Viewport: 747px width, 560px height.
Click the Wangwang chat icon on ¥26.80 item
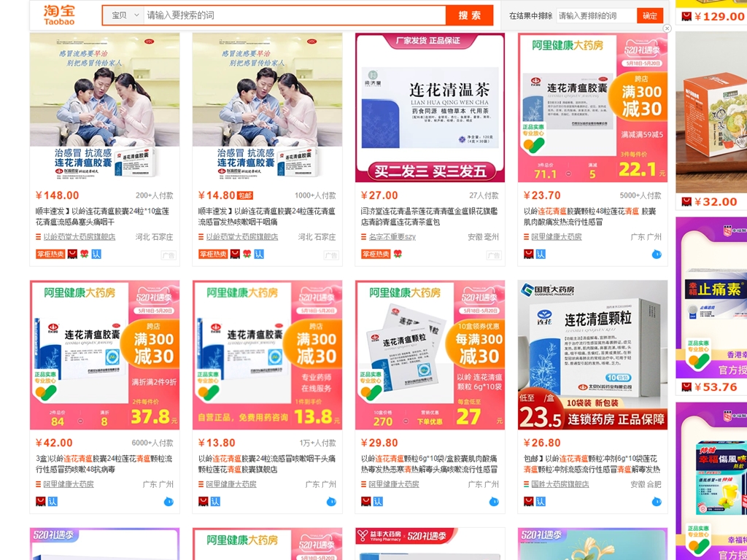pyautogui.click(x=657, y=502)
